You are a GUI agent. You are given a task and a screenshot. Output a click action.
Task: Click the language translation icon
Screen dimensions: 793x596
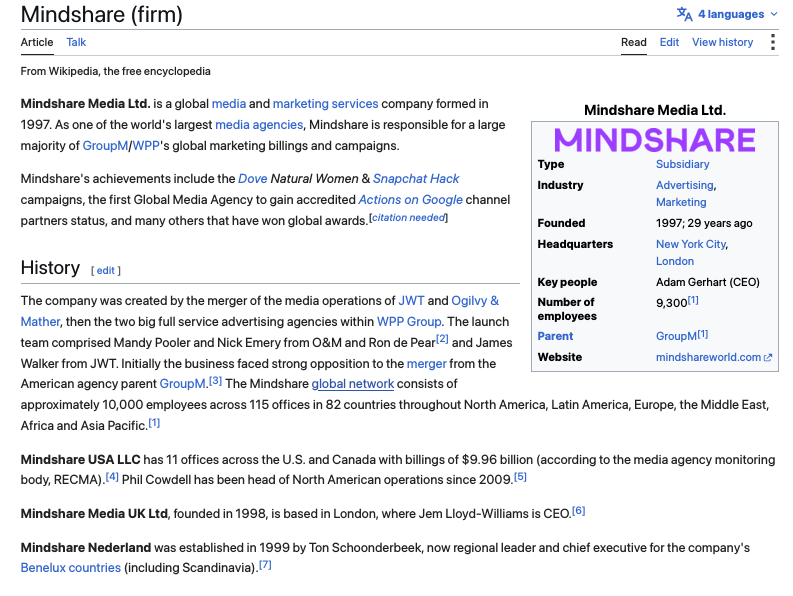[684, 14]
